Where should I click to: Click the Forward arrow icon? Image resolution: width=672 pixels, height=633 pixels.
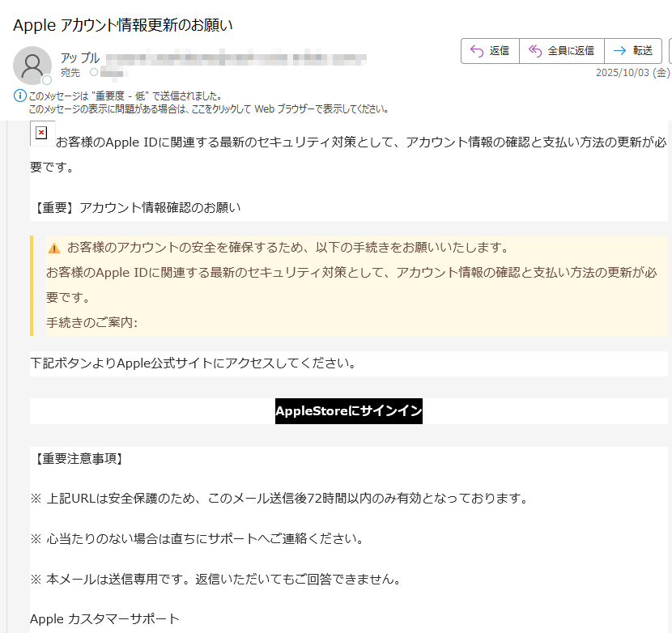tap(621, 50)
